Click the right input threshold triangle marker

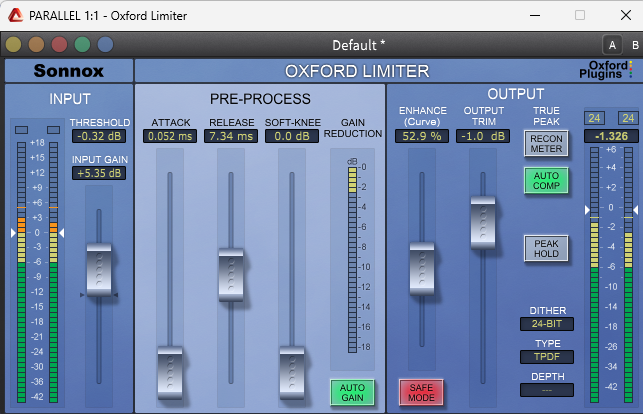click(62, 233)
